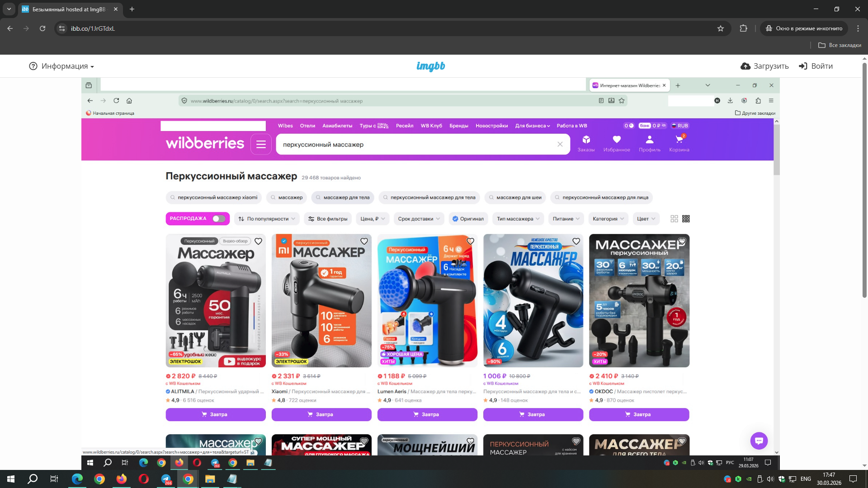Image resolution: width=868 pixels, height=488 pixels.
Task: Click the Загрузить upload button
Action: 764,66
